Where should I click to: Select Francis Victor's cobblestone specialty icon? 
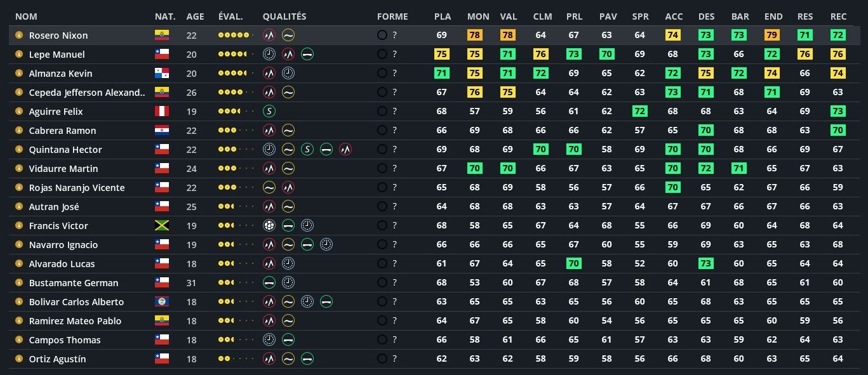click(x=269, y=226)
